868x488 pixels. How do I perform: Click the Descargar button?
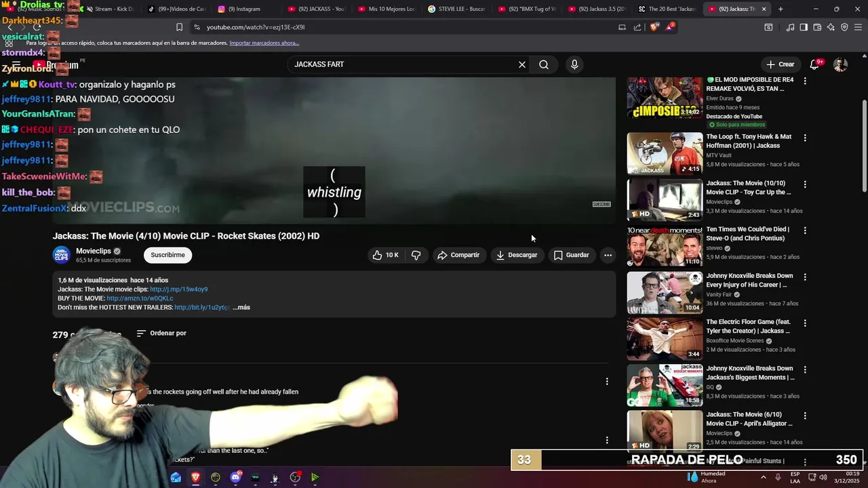point(517,255)
